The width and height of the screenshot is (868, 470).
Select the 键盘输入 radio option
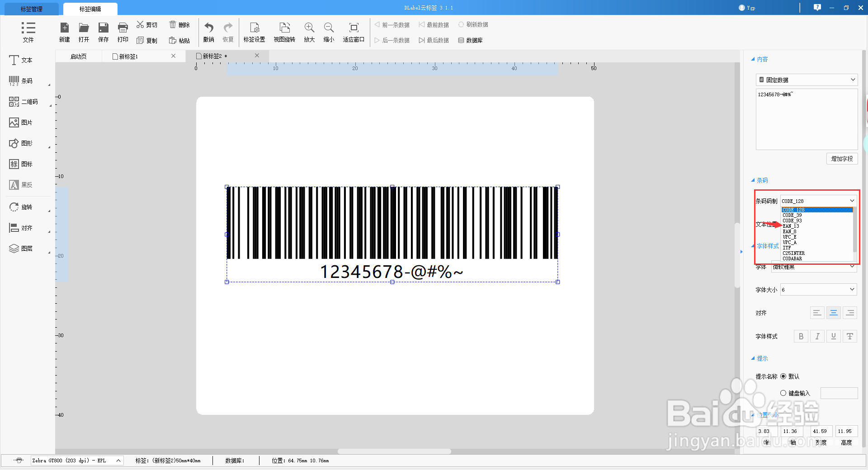[783, 393]
